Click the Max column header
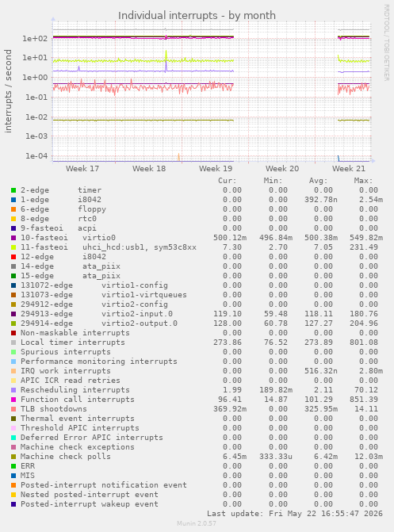The width and height of the screenshot is (394, 532). click(363, 181)
